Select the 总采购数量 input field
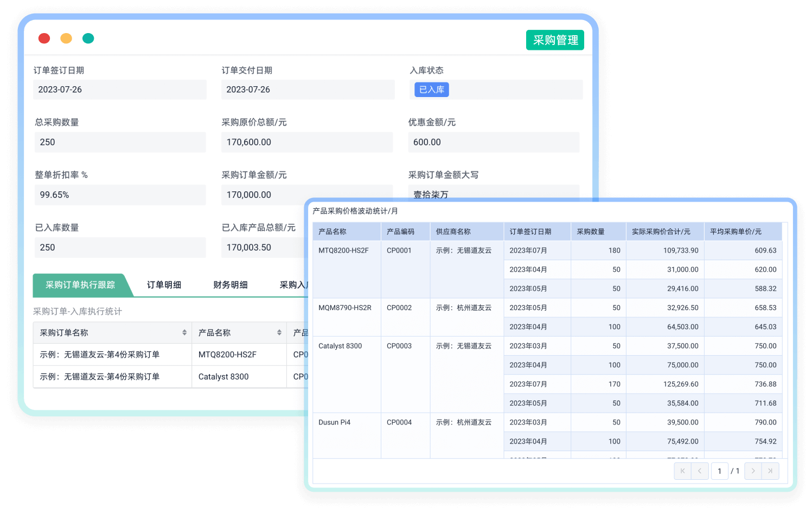 point(119,142)
